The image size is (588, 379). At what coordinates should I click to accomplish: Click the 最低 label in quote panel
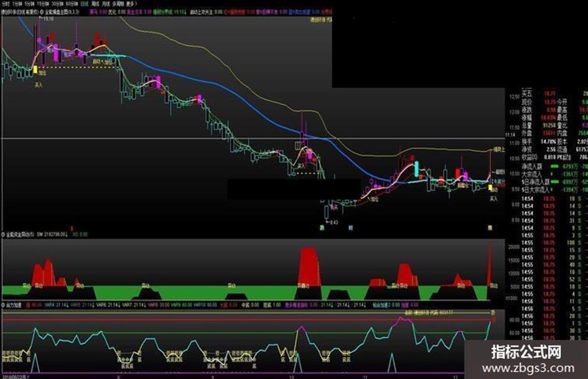562,118
